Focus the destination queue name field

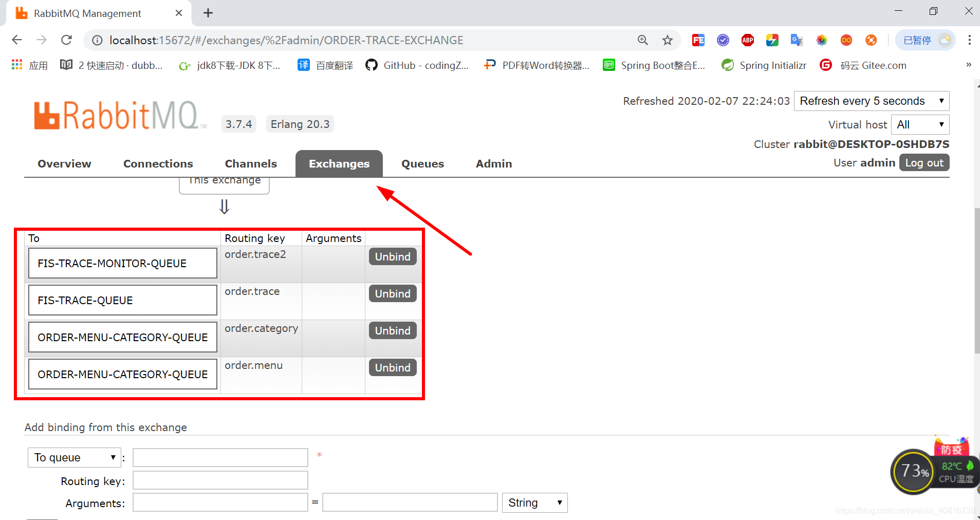220,457
